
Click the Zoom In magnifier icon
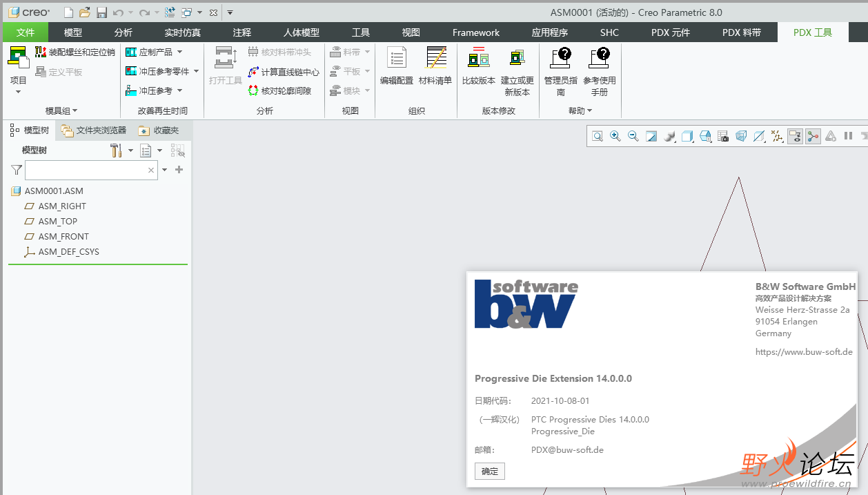tap(615, 137)
